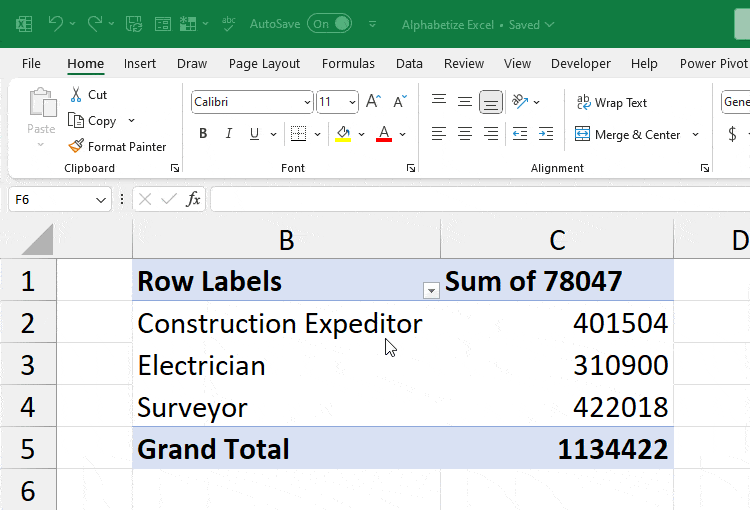750x510 pixels.
Task: Activate the Format Painter
Action: tap(117, 146)
